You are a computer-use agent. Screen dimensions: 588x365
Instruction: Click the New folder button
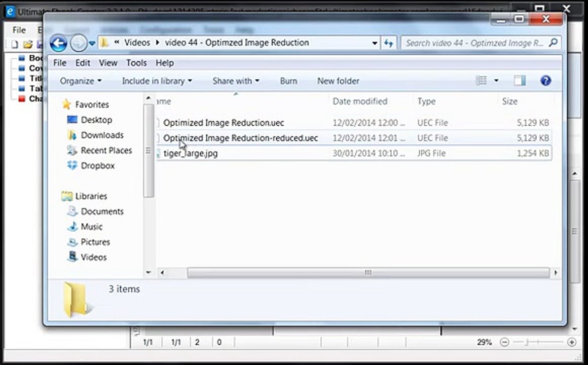click(x=338, y=81)
